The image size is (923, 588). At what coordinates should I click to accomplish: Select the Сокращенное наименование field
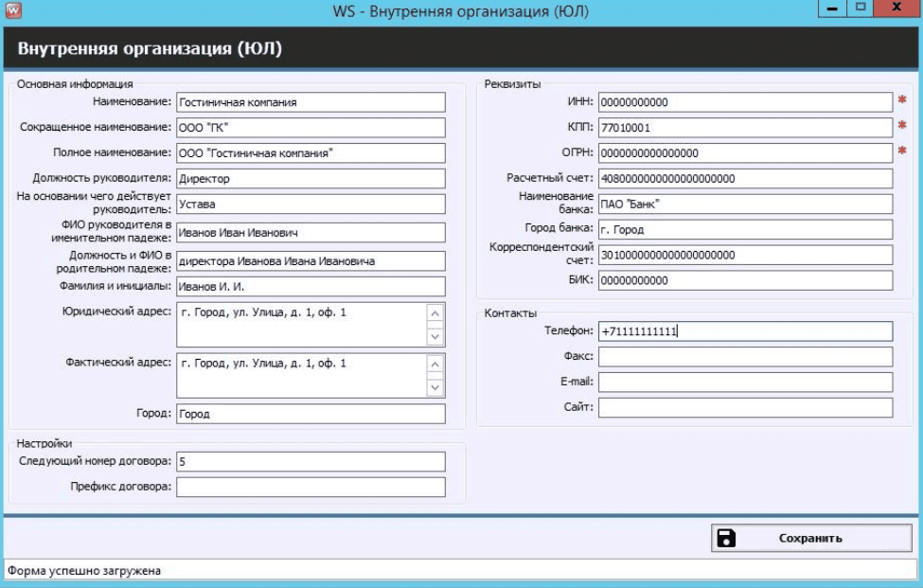(311, 128)
